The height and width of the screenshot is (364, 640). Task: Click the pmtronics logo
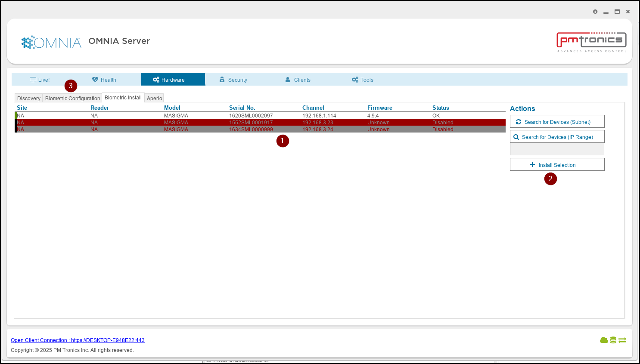coord(591,42)
